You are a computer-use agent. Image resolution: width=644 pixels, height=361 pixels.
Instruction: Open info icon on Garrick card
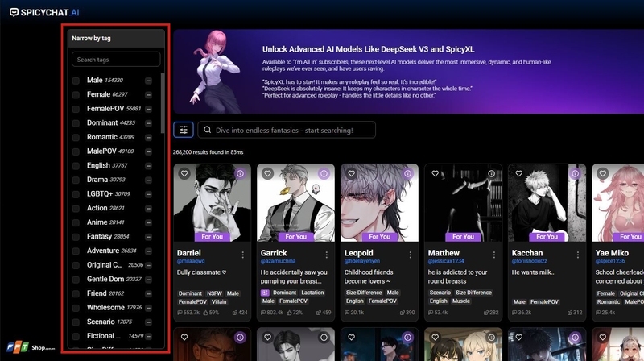pyautogui.click(x=324, y=173)
